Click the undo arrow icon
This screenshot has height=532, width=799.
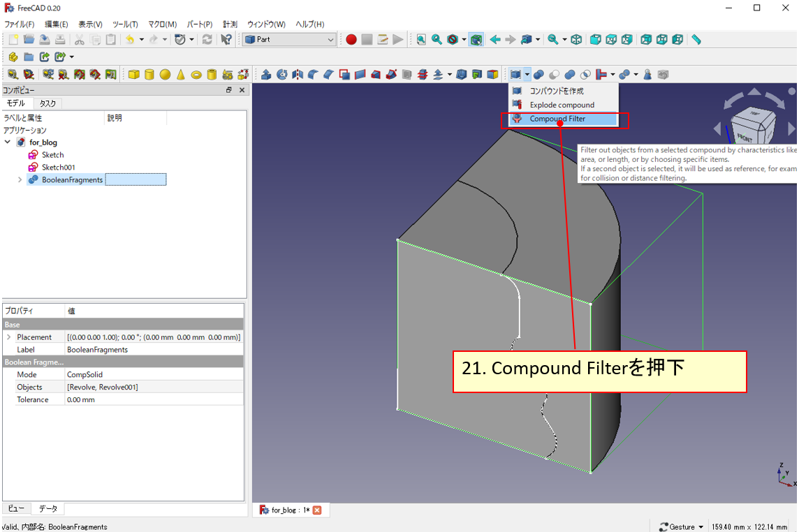tap(130, 39)
